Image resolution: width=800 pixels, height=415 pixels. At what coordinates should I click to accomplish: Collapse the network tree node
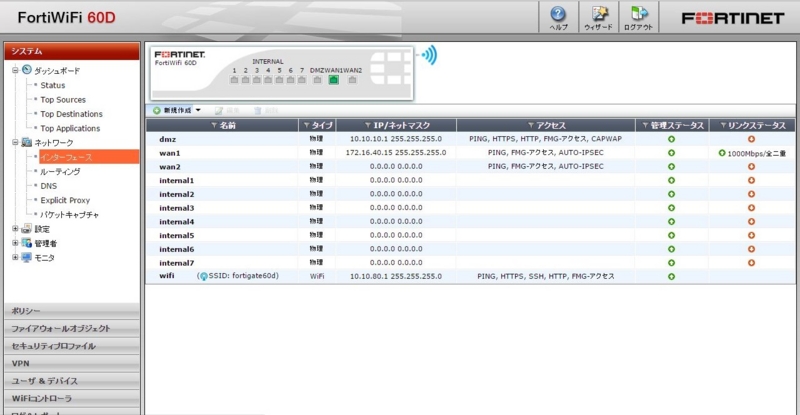(15, 142)
